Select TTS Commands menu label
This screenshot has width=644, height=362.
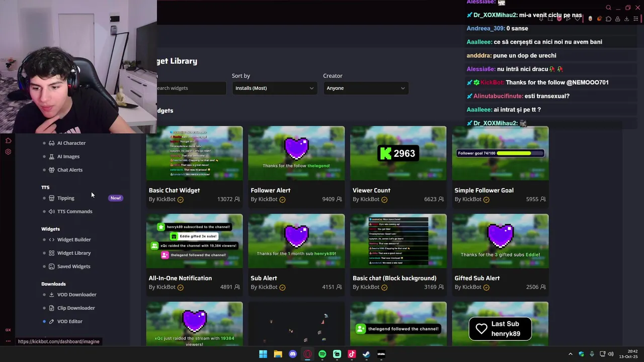point(75,212)
